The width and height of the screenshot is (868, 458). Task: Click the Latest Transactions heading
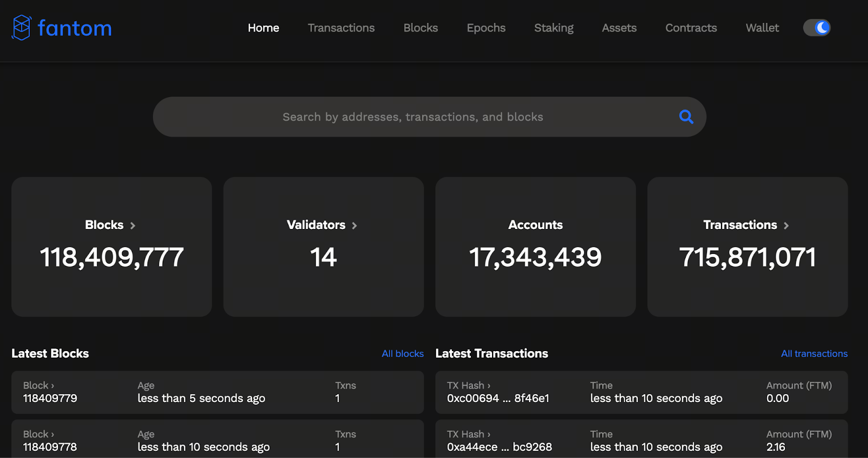click(492, 354)
